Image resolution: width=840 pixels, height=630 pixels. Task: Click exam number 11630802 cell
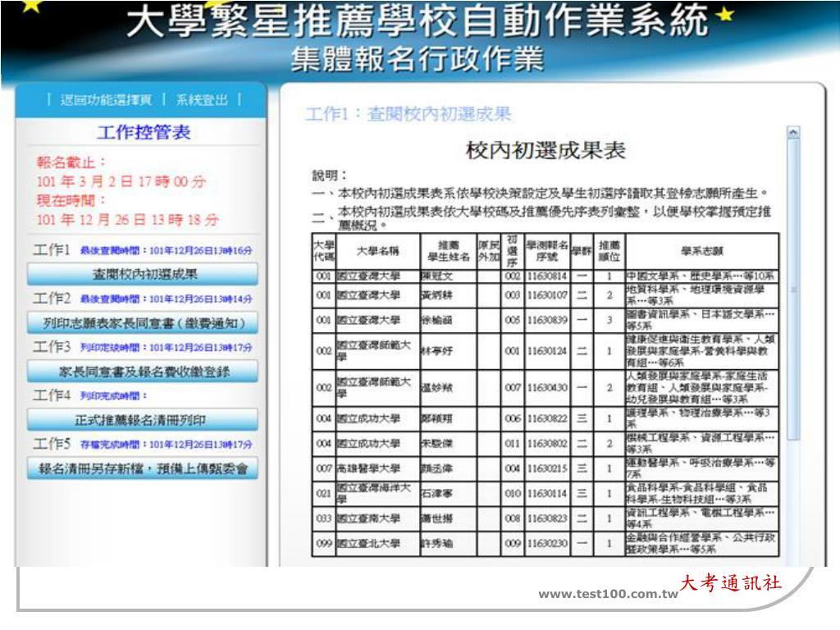point(547,444)
